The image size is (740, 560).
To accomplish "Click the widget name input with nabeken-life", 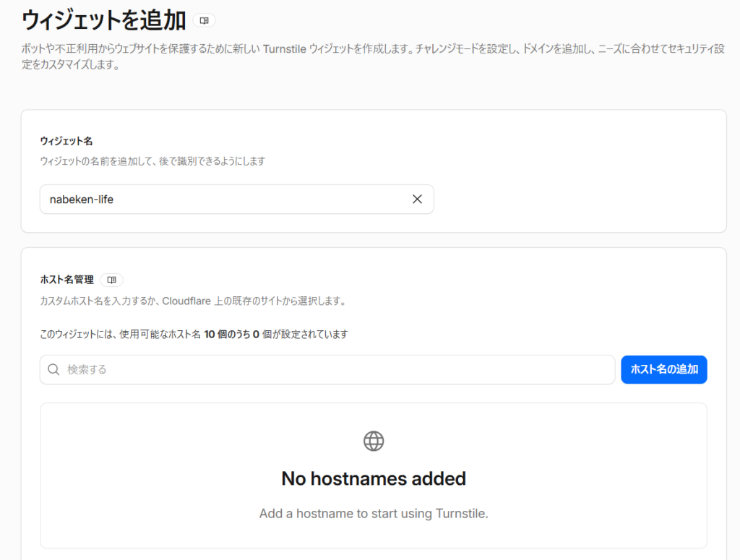I will point(237,199).
